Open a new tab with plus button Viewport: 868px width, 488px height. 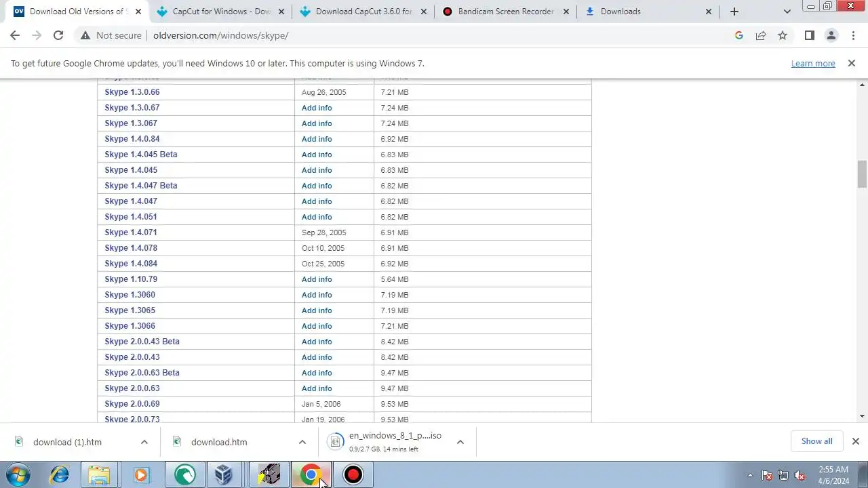(x=734, y=12)
